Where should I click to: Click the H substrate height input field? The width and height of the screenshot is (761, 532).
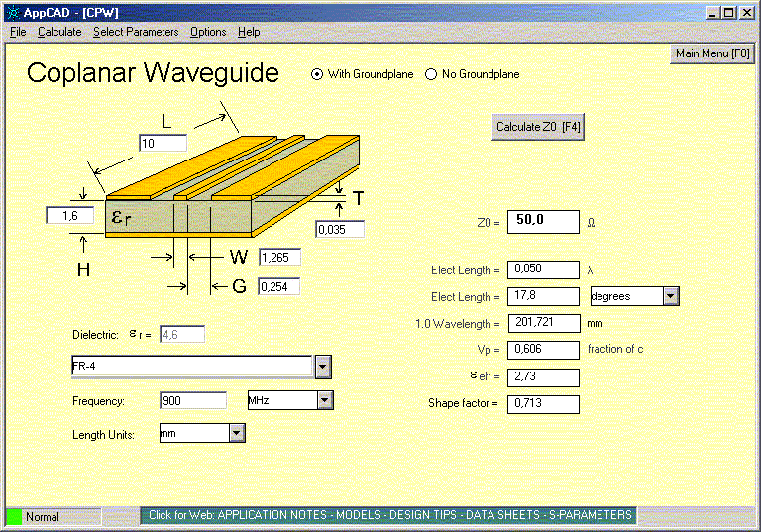pyautogui.click(x=70, y=216)
